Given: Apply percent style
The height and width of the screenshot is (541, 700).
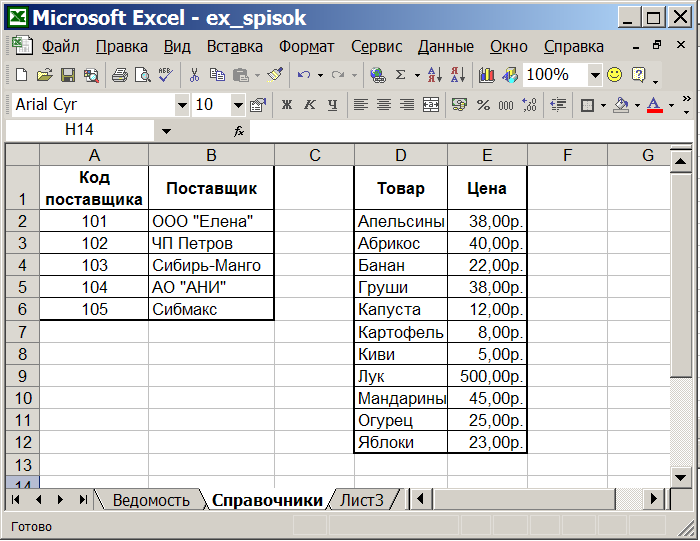Looking at the screenshot, I should click(x=483, y=105).
